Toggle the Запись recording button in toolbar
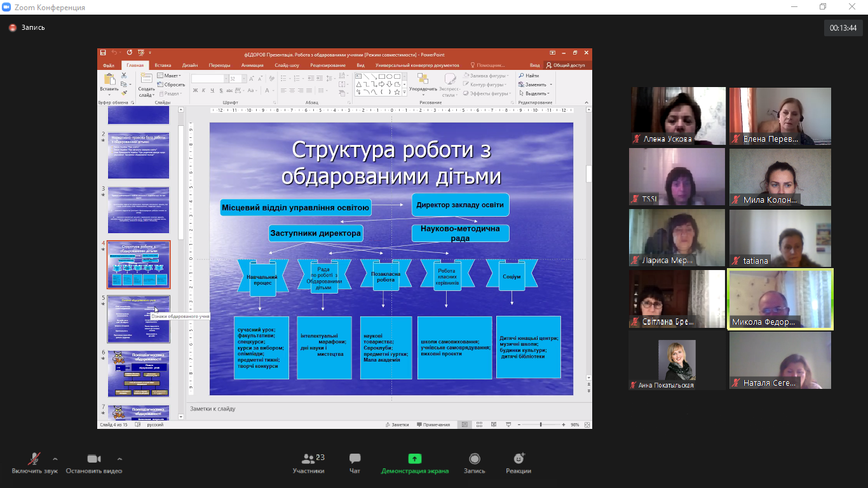Viewport: 868px width, 488px height. pyautogui.click(x=474, y=463)
